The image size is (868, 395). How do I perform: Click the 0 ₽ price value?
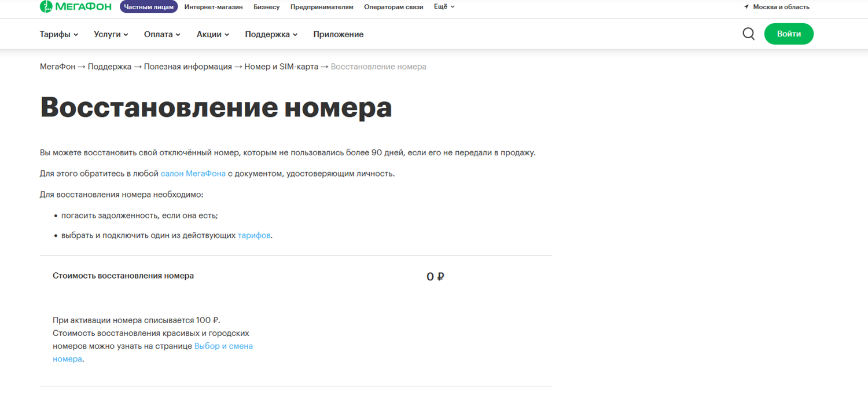point(435,277)
